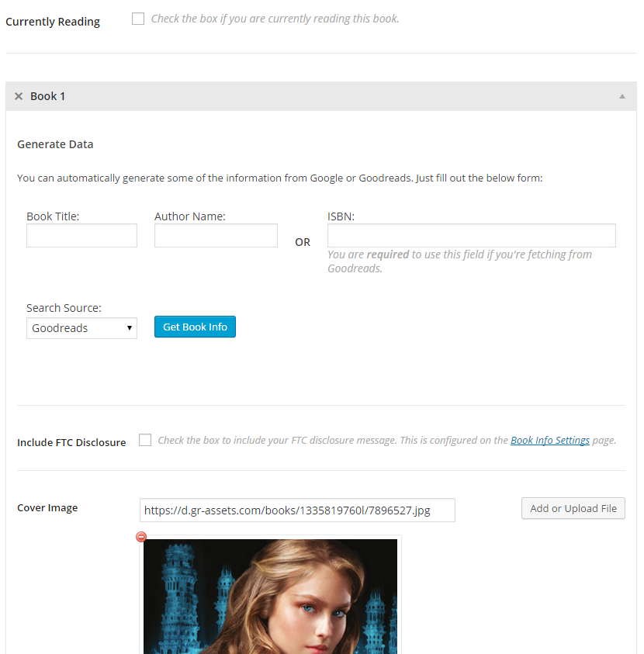Click the Currently Reading label
This screenshot has width=644, height=654.
[x=53, y=22]
